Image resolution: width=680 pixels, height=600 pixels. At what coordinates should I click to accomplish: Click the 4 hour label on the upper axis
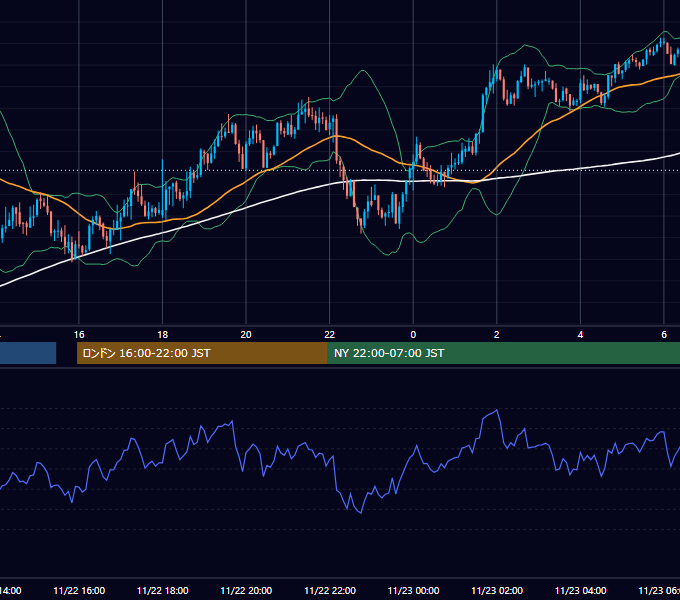click(580, 335)
